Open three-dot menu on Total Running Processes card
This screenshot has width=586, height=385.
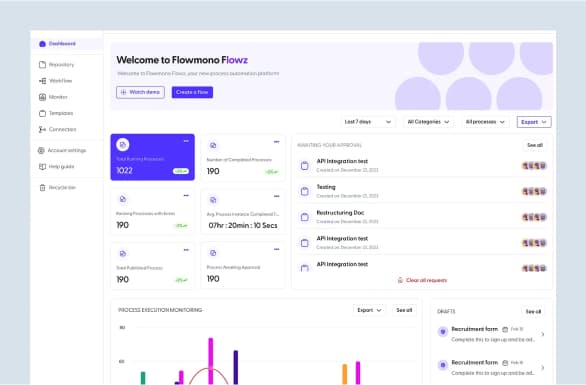point(186,141)
